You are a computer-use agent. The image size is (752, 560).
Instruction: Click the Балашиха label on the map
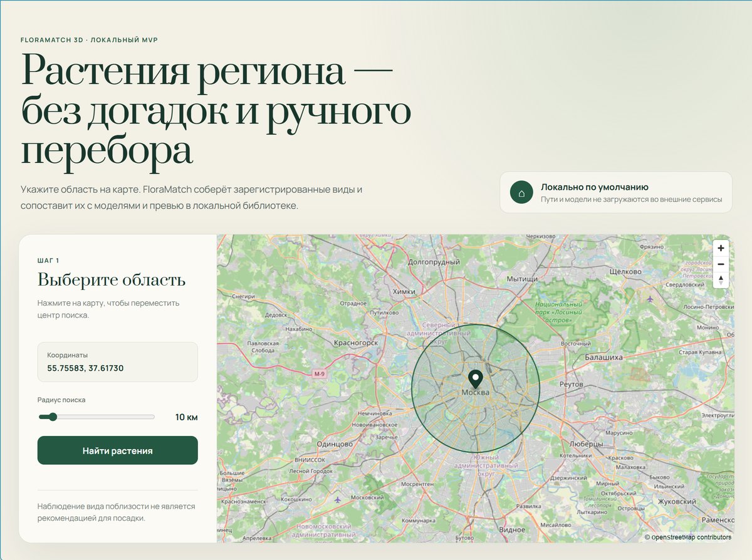pyautogui.click(x=603, y=357)
